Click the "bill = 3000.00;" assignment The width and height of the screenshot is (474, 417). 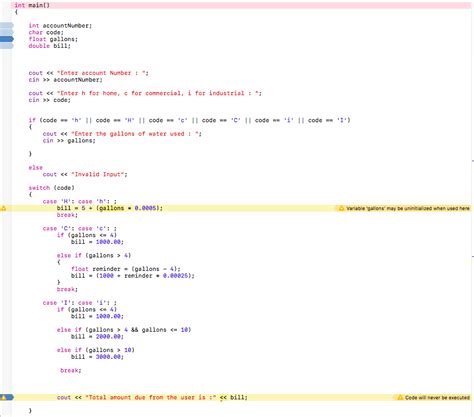(x=97, y=357)
